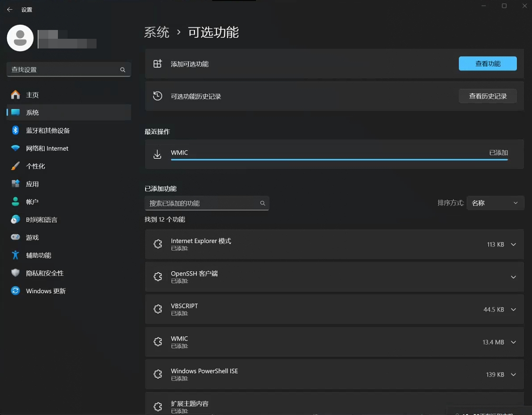Open 主页 in the sidebar
The image size is (532, 415).
click(x=69, y=95)
